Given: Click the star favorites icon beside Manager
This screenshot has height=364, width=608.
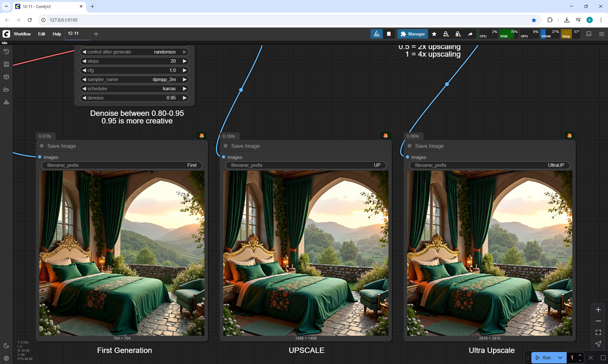Looking at the screenshot, I should click(x=434, y=34).
